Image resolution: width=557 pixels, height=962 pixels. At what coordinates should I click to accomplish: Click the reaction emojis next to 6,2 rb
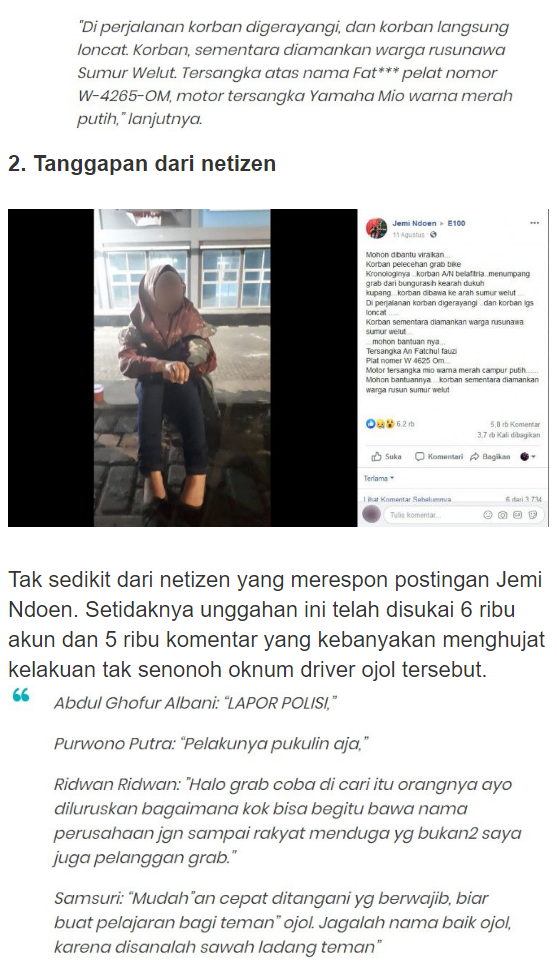[x=380, y=423]
